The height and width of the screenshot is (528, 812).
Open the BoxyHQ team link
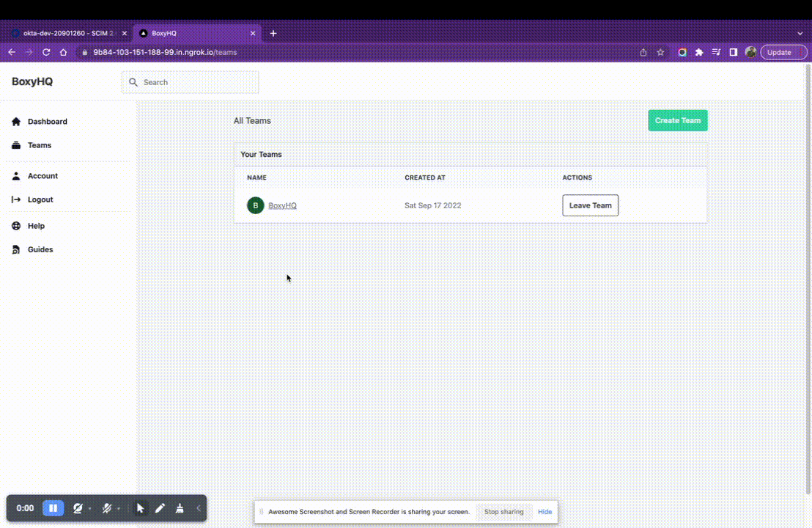pyautogui.click(x=282, y=205)
